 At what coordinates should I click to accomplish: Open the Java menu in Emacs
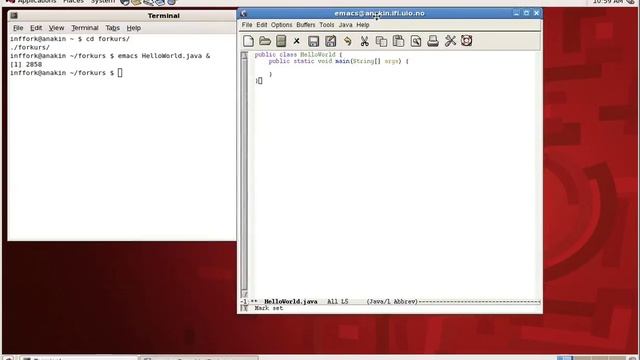(x=345, y=25)
